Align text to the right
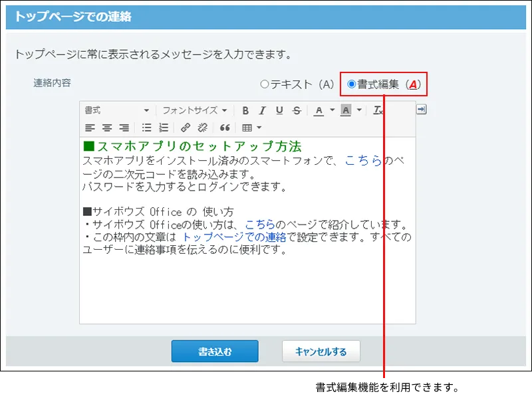The height and width of the screenshot is (398, 532). pyautogui.click(x=124, y=128)
